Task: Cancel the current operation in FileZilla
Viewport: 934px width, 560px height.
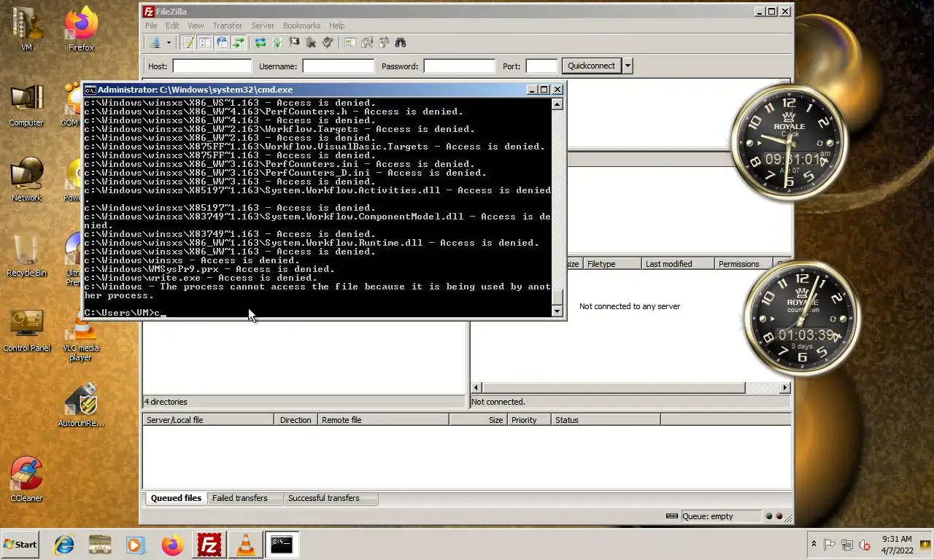Action: pos(294,42)
